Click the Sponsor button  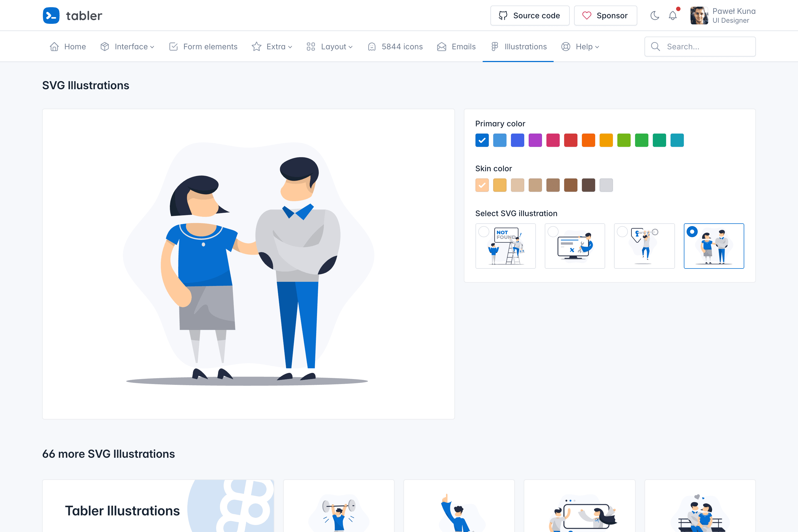tap(605, 15)
